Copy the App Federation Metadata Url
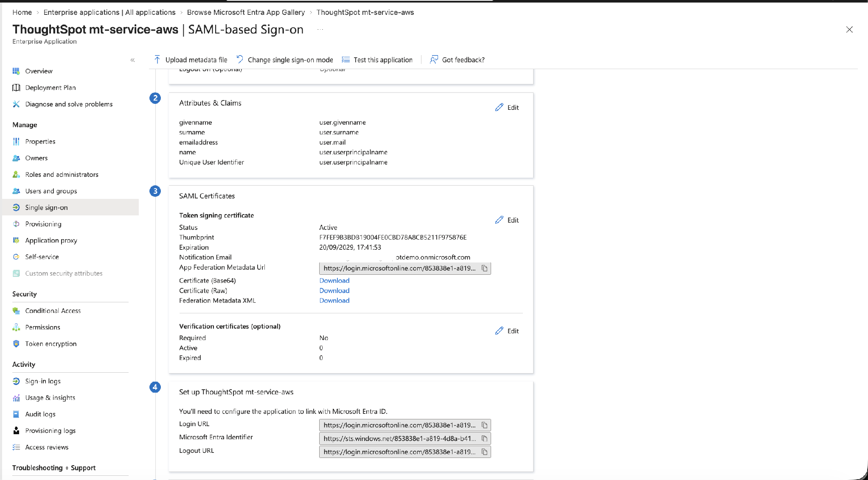Viewport: 868px width, 480px height. click(484, 268)
